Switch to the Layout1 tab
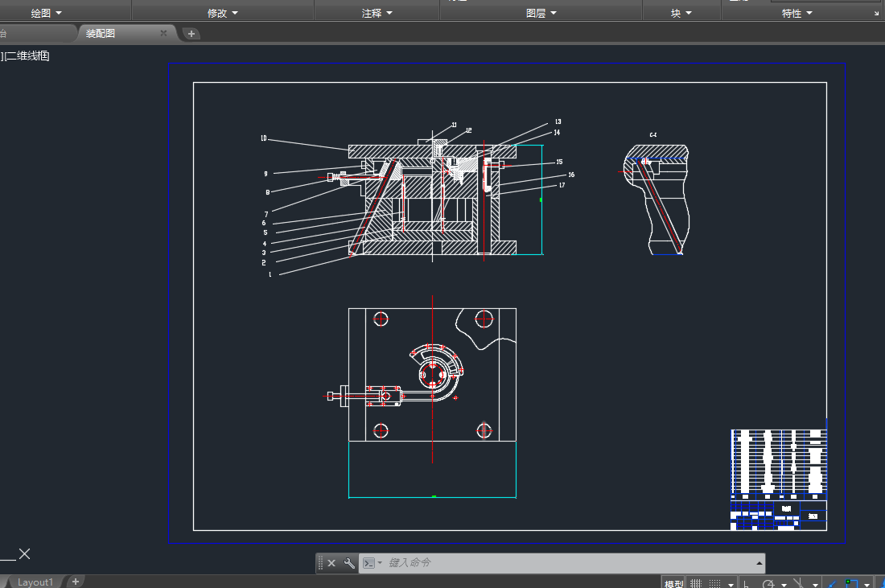The image size is (885, 588). click(x=35, y=582)
